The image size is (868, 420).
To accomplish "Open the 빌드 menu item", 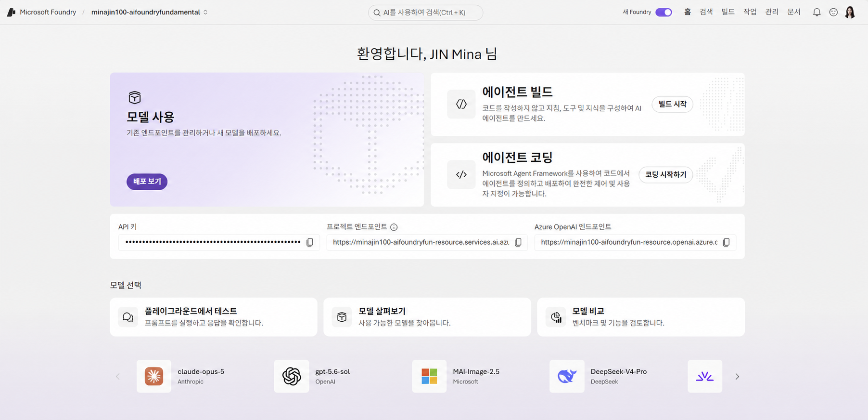I will [728, 12].
